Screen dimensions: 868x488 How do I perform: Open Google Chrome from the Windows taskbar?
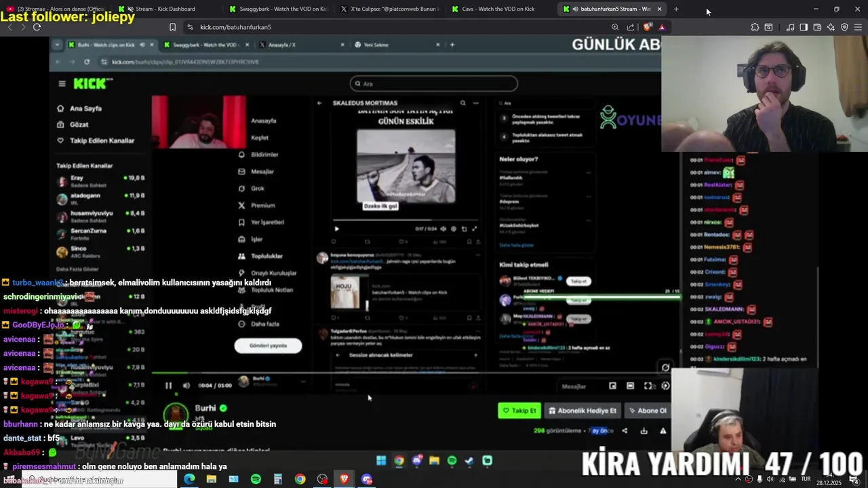(300, 479)
